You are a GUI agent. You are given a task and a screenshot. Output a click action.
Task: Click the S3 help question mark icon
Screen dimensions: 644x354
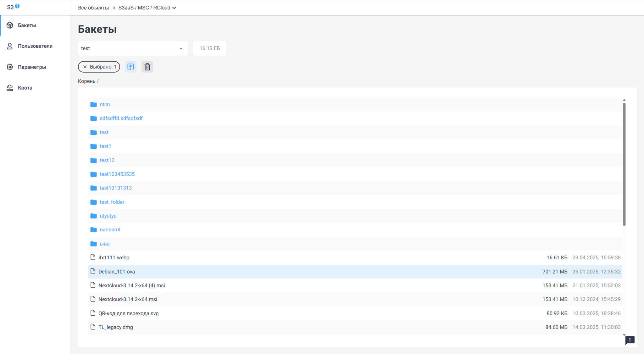point(17,6)
